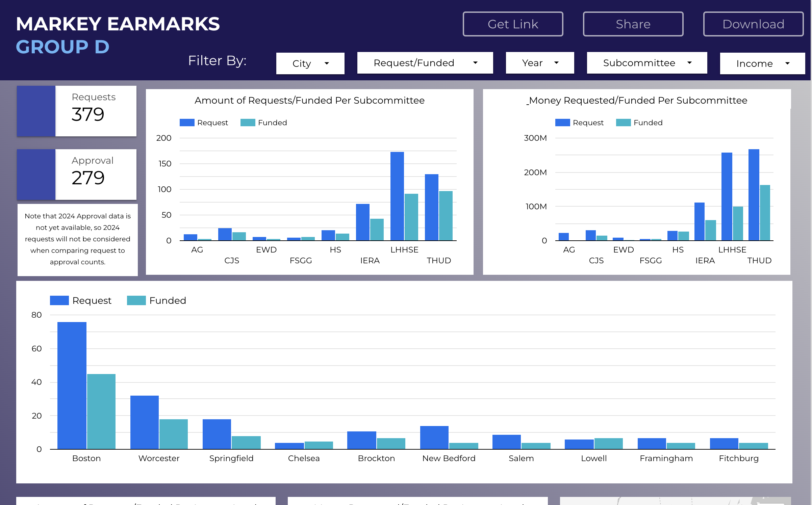Screen dimensions: 812x505
Task: Click the Get Link button
Action: 513,24
